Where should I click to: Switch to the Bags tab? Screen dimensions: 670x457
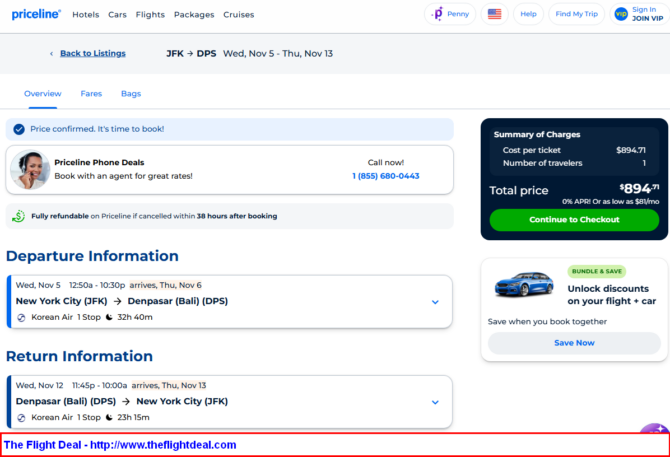click(x=131, y=94)
